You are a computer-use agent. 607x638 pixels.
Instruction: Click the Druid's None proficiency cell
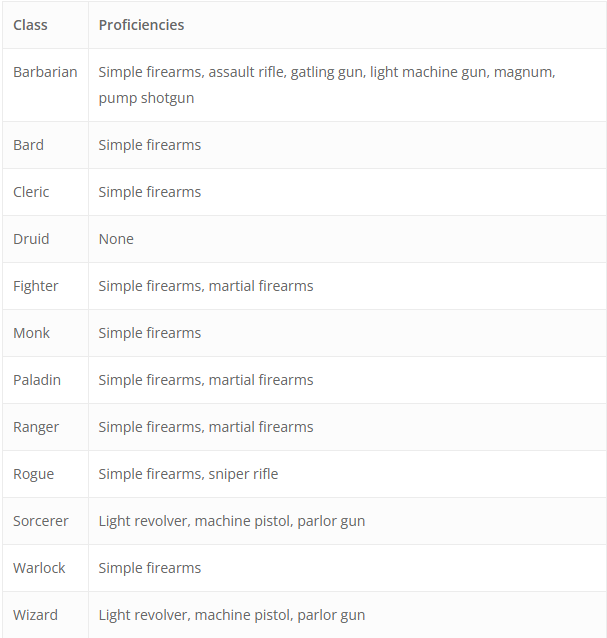pos(116,239)
